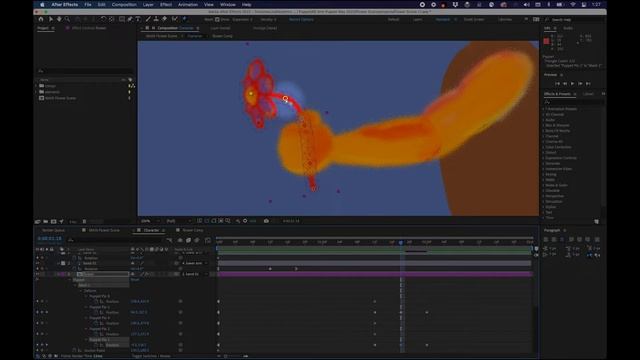Open the timeline Graph Editor icon
Screen dimensions: 640x360
(208, 240)
